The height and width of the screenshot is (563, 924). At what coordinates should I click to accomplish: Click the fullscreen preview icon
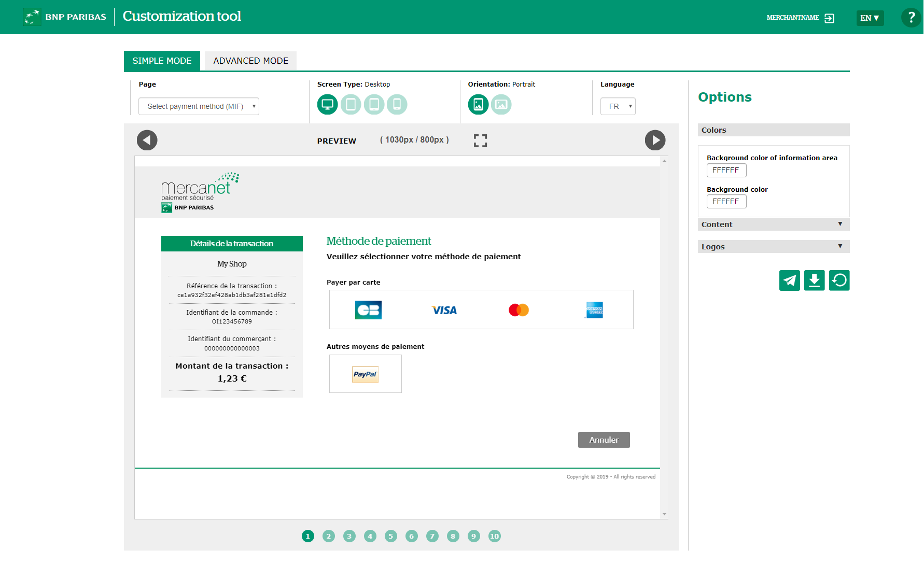click(x=480, y=140)
